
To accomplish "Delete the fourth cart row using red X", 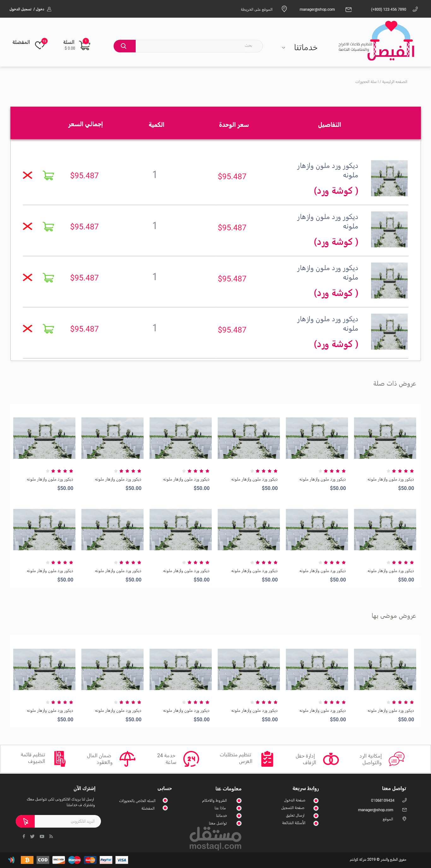I will (28, 328).
